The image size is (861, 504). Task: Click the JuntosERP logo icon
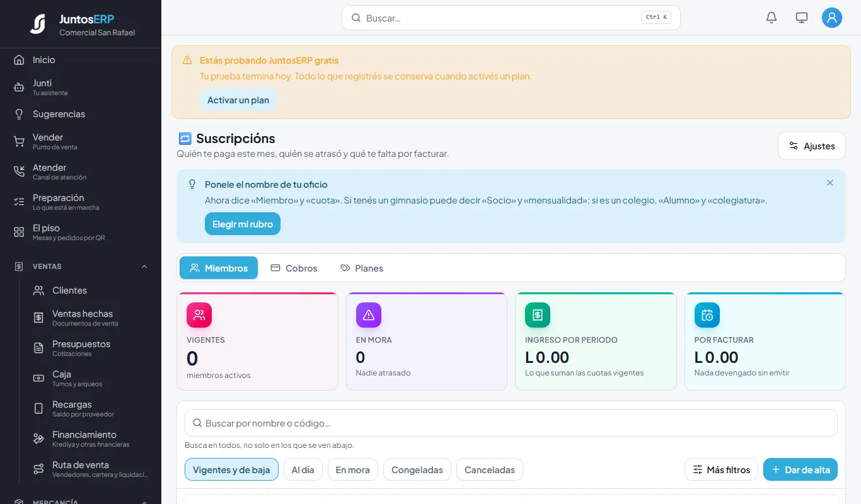coord(38,24)
